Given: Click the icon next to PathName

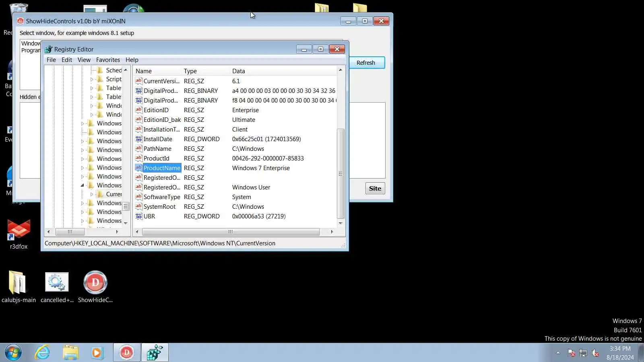Looking at the screenshot, I should (139, 148).
